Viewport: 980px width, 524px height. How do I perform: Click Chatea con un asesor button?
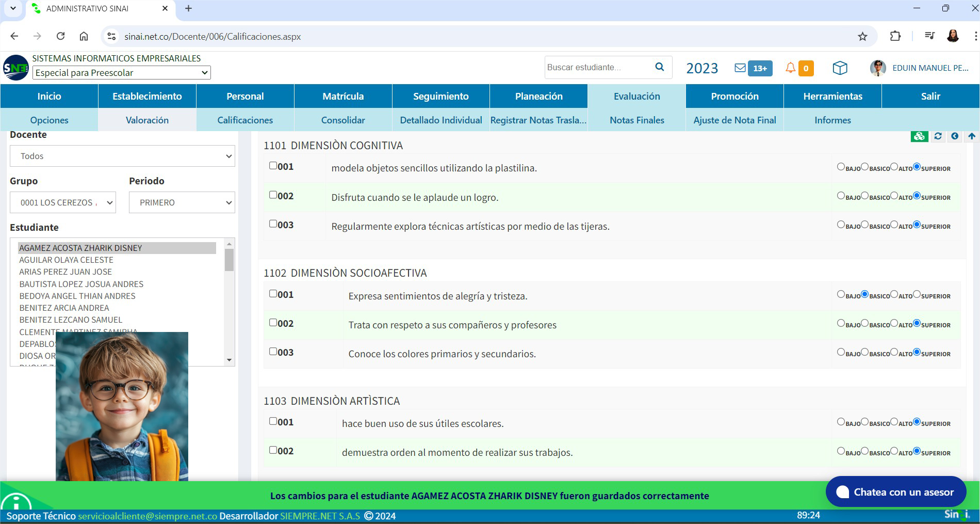[x=896, y=492]
